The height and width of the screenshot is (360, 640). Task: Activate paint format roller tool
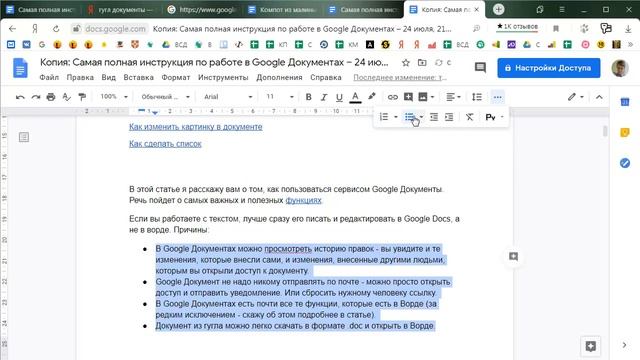click(x=82, y=97)
